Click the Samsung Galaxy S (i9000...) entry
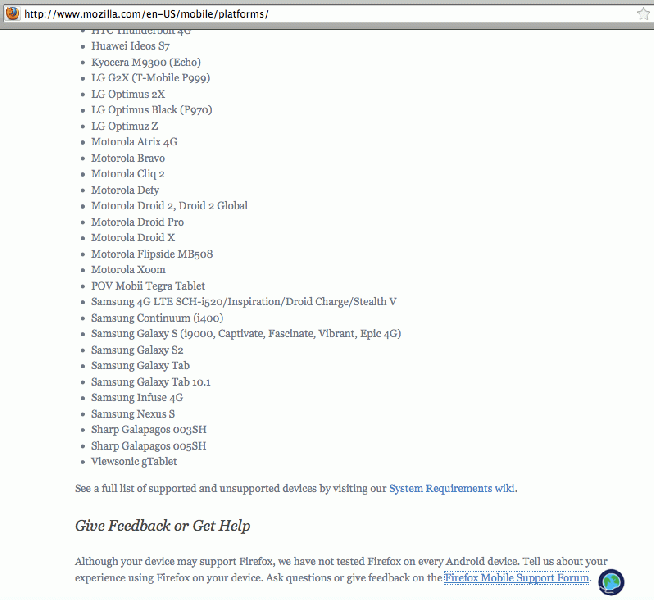The width and height of the screenshot is (654, 600). pos(246,334)
